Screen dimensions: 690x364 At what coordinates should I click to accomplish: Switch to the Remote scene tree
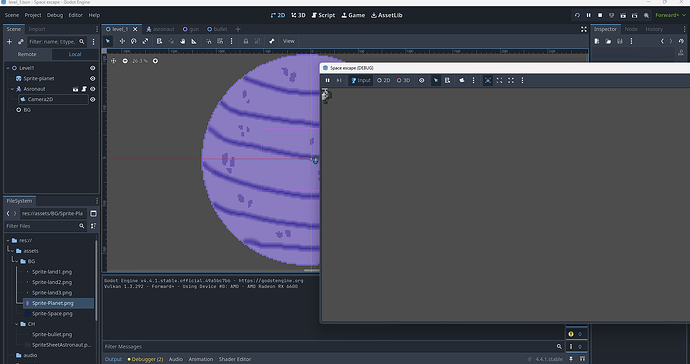[27, 54]
